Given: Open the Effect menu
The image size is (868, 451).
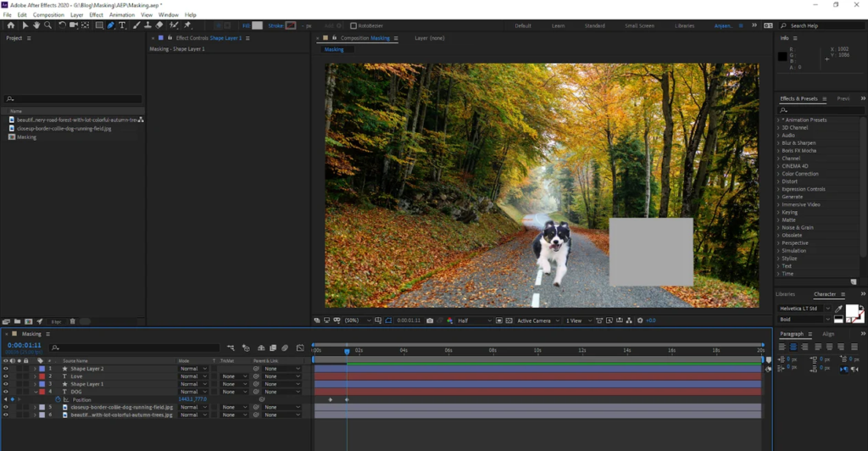Looking at the screenshot, I should click(x=96, y=14).
